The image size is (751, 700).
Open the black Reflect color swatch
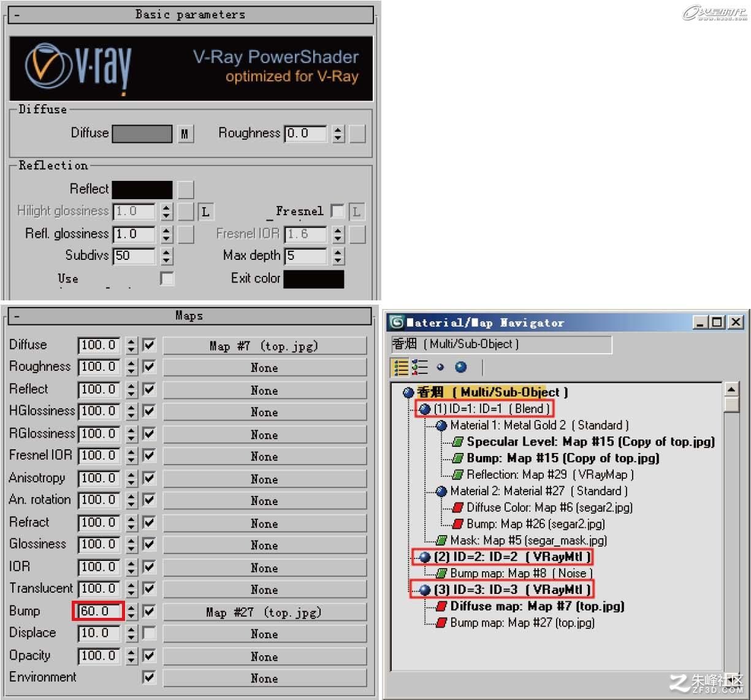pos(142,189)
